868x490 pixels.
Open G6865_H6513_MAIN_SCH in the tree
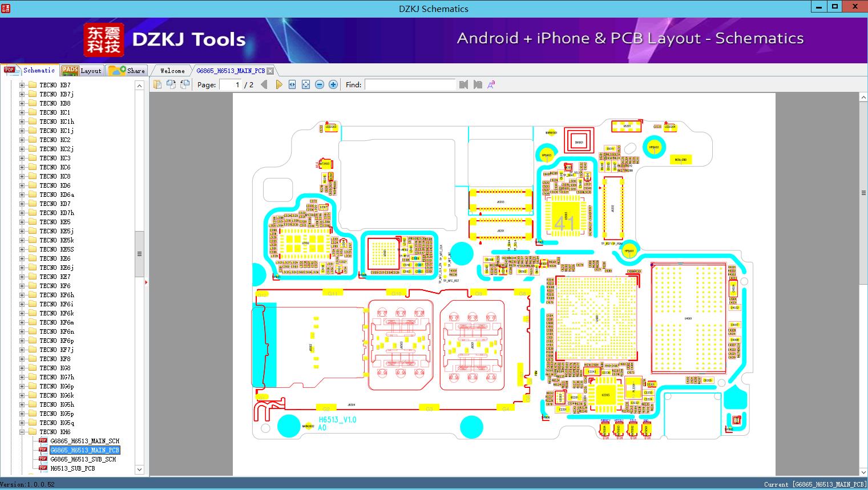click(x=85, y=441)
